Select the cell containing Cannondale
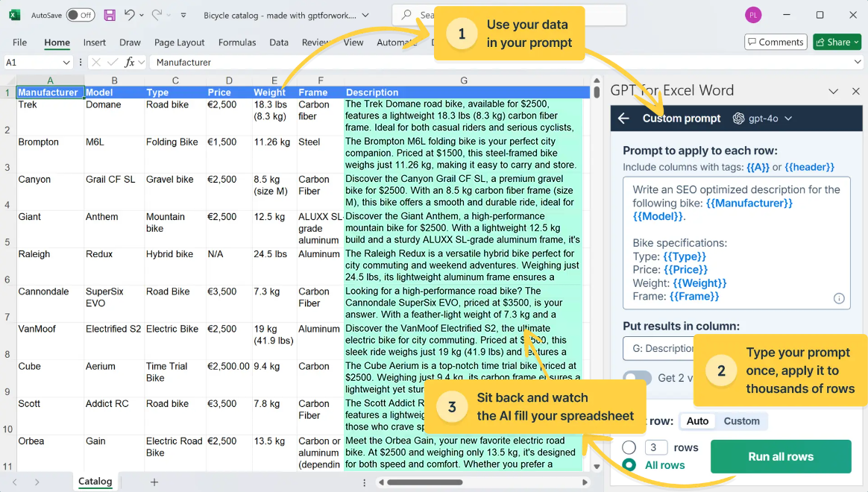The image size is (868, 492). [x=50, y=304]
